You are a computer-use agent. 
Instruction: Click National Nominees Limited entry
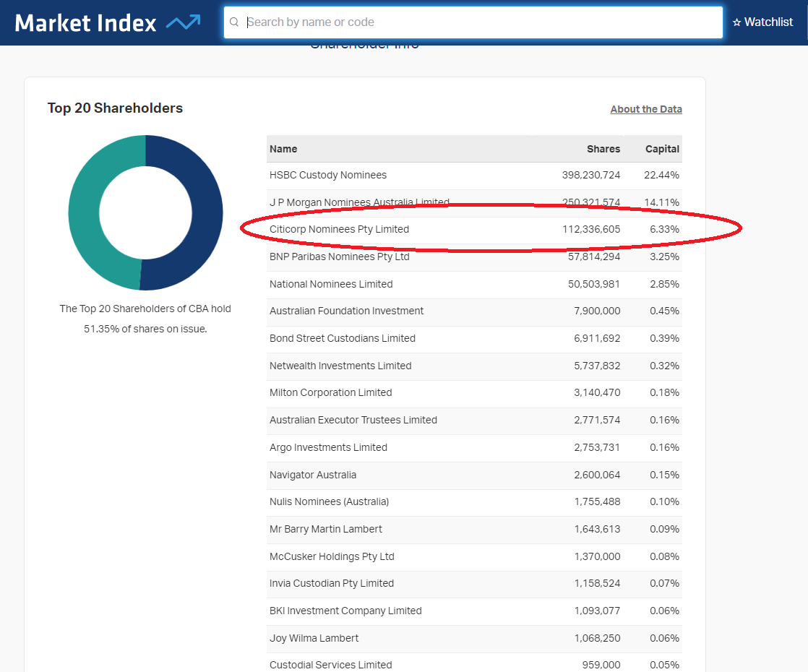(x=331, y=284)
